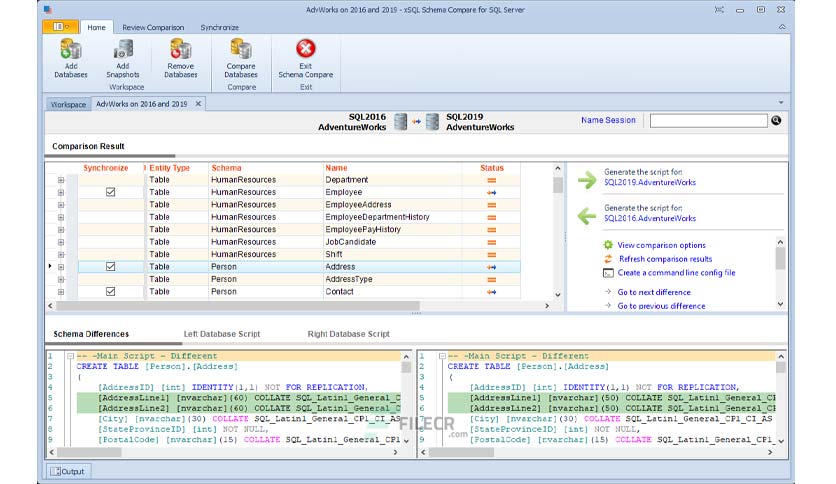This screenshot has width=836, height=484.
Task: Click the refresh icon beside Refresh comparison results
Action: tap(608, 259)
